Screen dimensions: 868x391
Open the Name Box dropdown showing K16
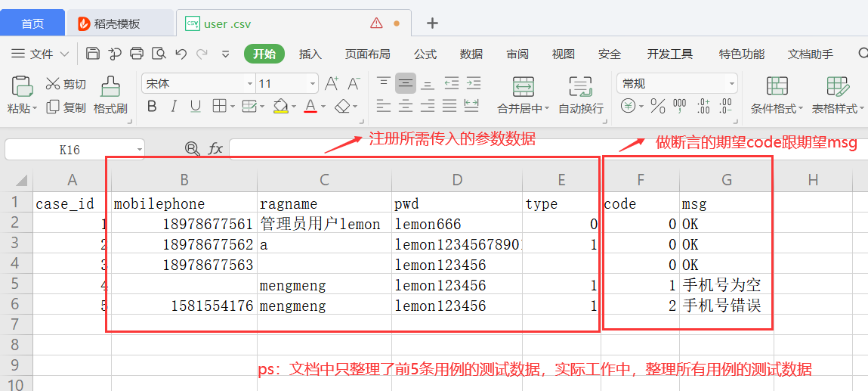(x=140, y=150)
